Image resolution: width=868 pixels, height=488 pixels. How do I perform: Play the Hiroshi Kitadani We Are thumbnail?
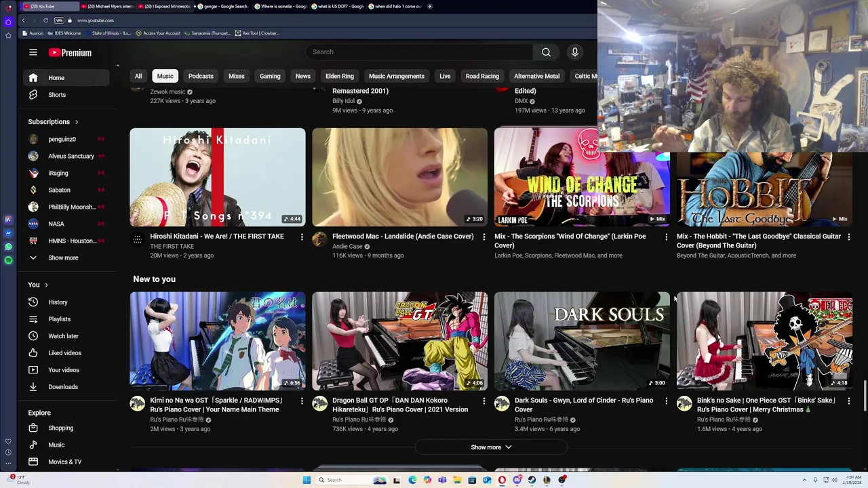[x=218, y=177]
